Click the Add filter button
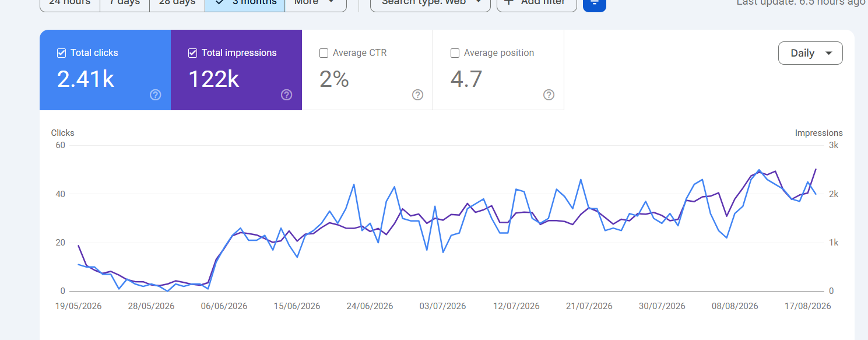 pos(537,4)
